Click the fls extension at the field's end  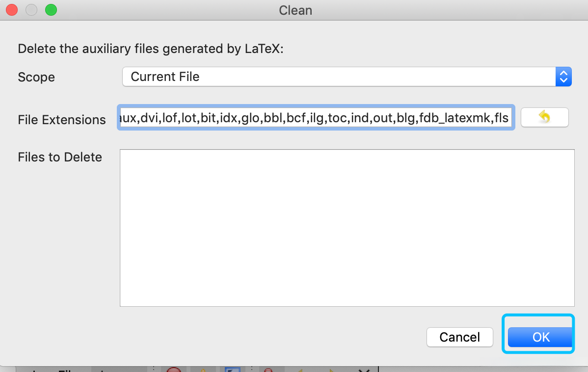[x=500, y=118]
